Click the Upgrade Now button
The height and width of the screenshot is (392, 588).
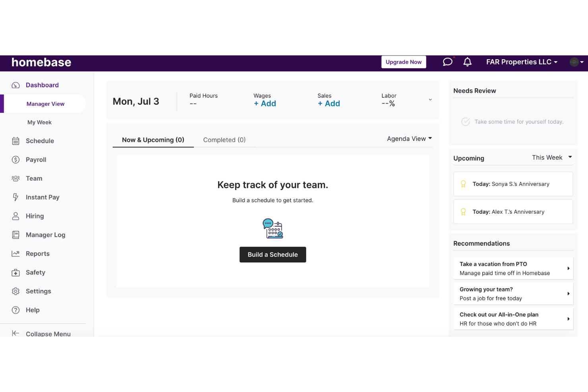(404, 62)
